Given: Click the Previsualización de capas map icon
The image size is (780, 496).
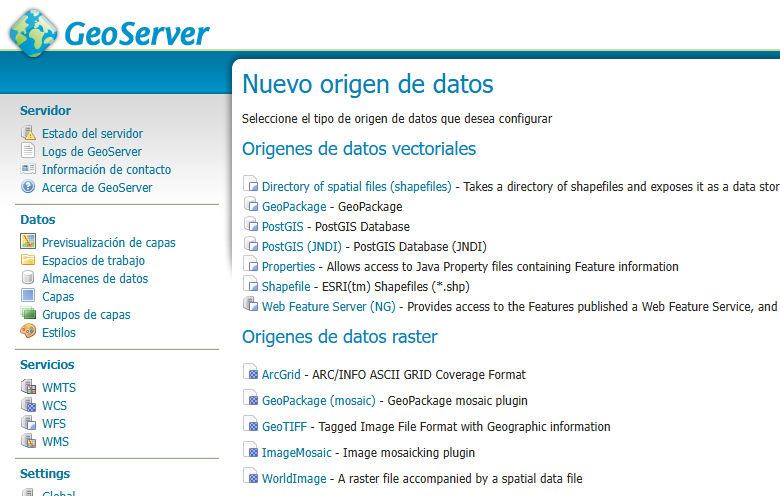Looking at the screenshot, I should tap(28, 241).
